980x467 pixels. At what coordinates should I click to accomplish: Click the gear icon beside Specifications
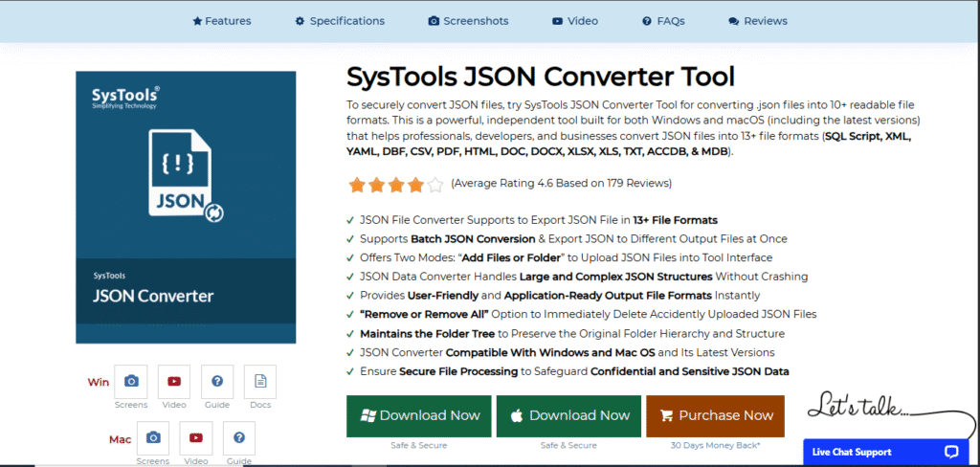point(300,21)
